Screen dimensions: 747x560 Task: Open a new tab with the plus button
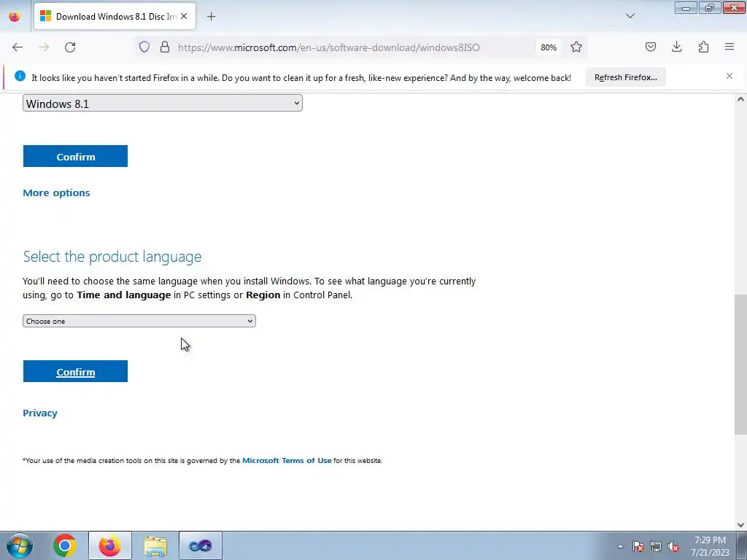(211, 17)
